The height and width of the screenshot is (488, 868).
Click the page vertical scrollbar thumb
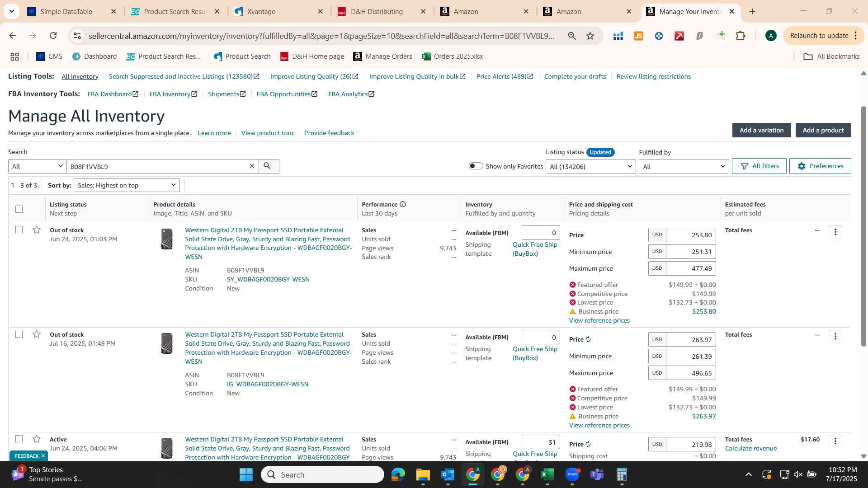[863, 226]
